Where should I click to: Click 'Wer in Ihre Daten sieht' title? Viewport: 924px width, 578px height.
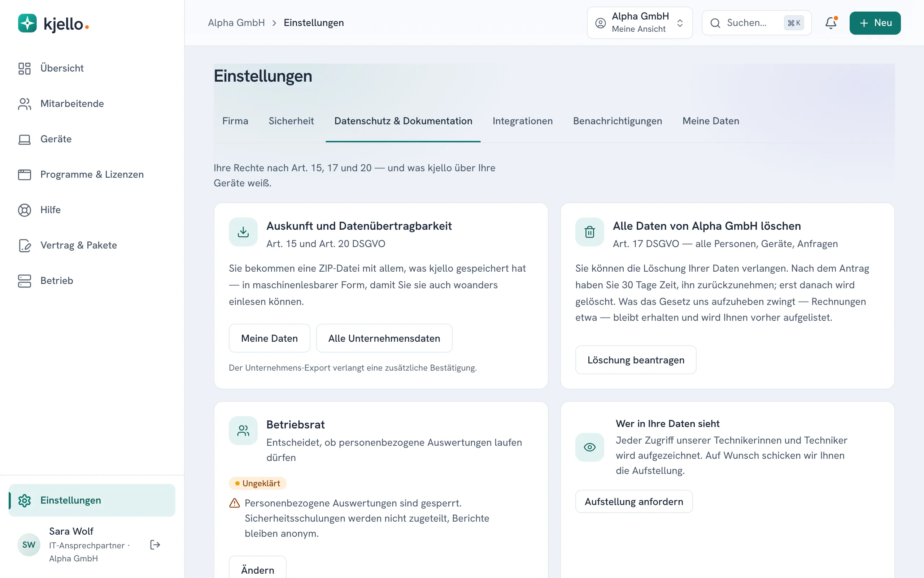[667, 423]
